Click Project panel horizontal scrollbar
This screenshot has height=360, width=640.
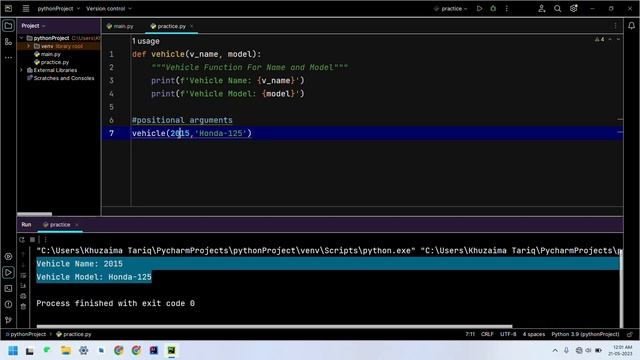35,214
